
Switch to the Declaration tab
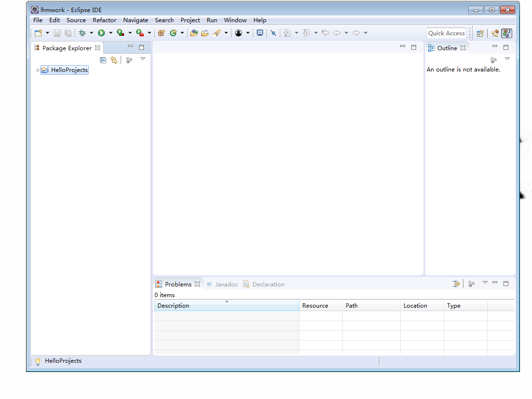pos(264,284)
